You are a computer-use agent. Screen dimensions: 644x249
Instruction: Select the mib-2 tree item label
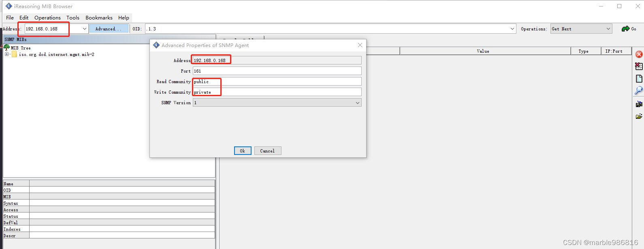[57, 54]
